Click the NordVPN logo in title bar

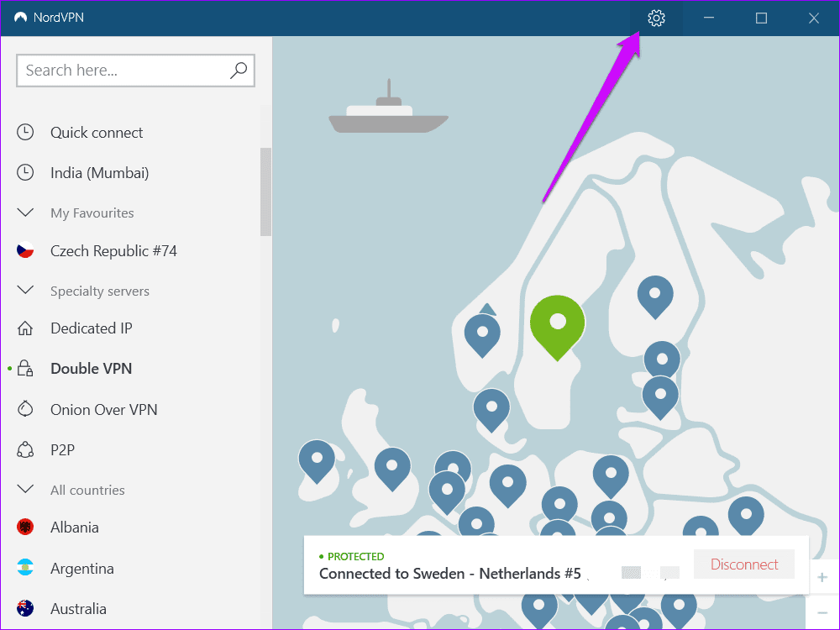point(21,18)
